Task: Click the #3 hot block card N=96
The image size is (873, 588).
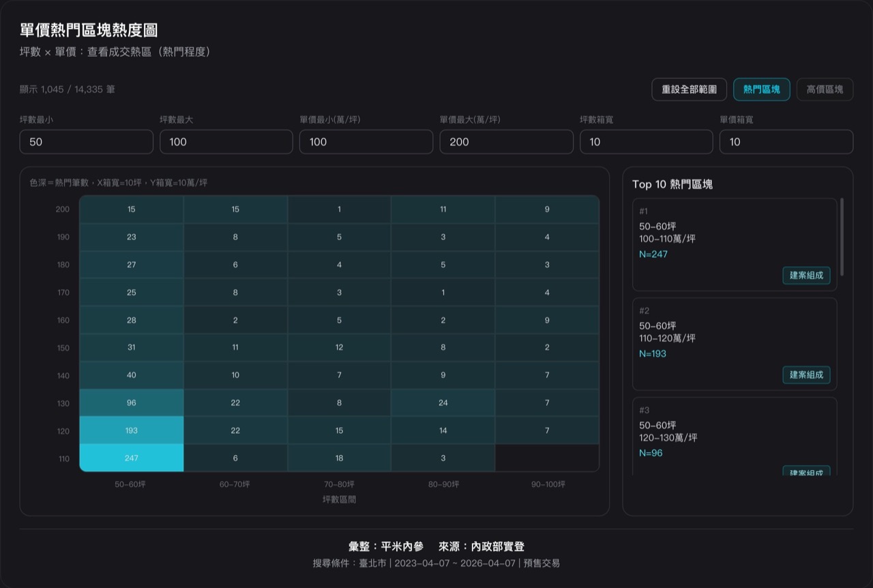Action: pos(734,437)
